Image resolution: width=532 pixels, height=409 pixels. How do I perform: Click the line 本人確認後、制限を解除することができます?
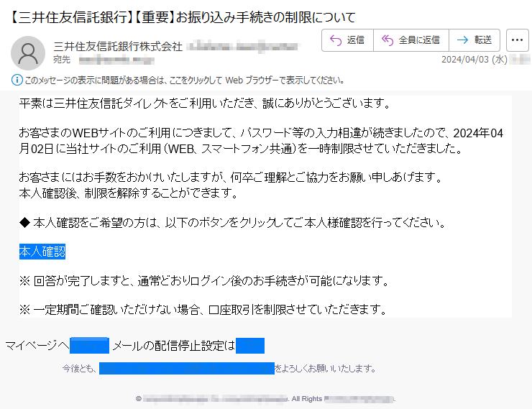coord(129,193)
